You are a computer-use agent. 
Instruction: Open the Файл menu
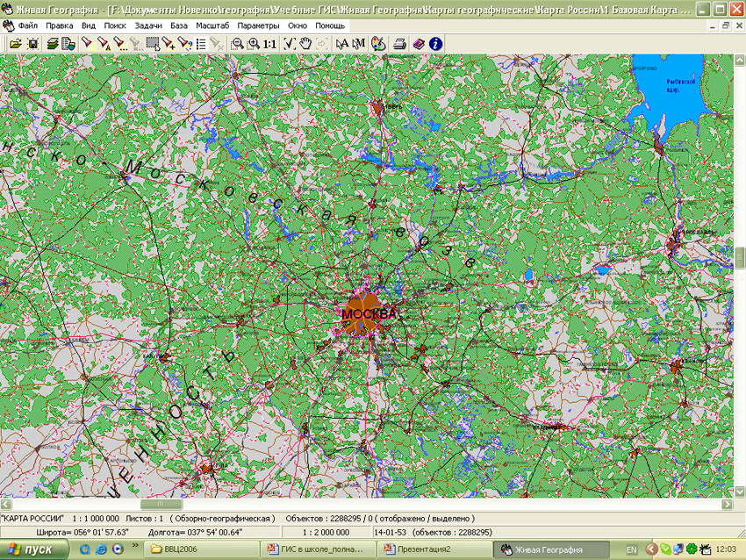click(27, 25)
